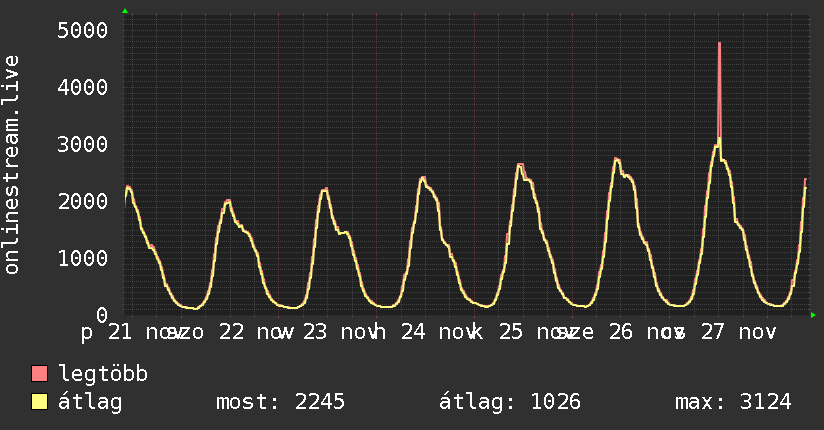
Task: Click the yellow átlag legend swatch
Action: click(x=39, y=402)
